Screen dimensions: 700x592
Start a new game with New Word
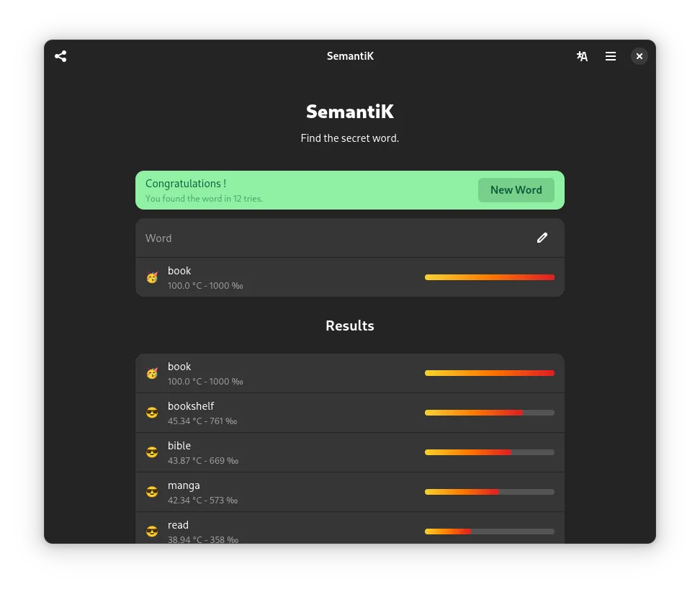516,190
